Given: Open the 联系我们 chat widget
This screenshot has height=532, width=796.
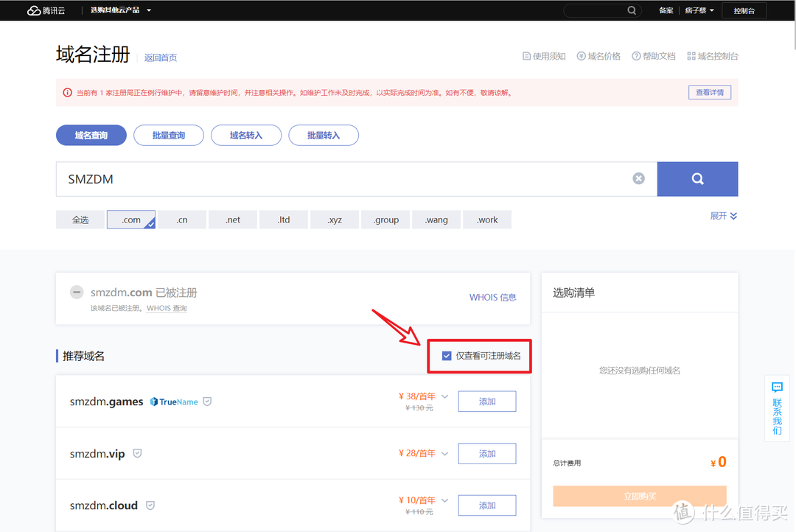Looking at the screenshot, I should [x=778, y=408].
